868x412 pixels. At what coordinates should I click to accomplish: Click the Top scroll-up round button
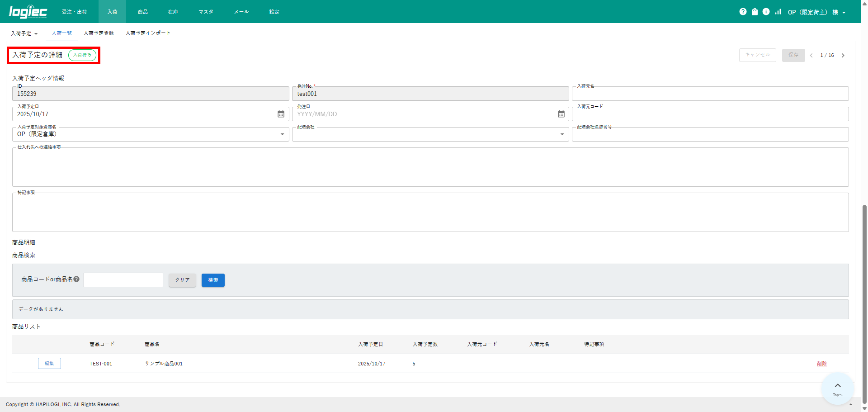click(837, 388)
